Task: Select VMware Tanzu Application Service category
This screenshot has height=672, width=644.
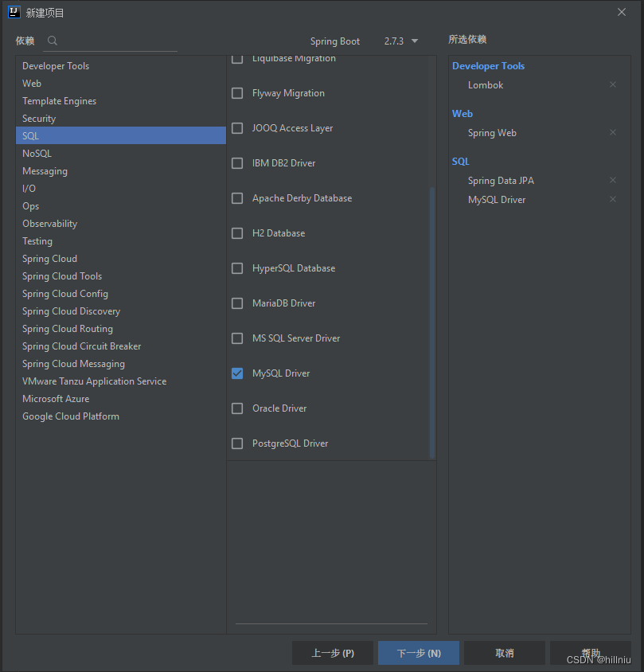Action: tap(121, 381)
